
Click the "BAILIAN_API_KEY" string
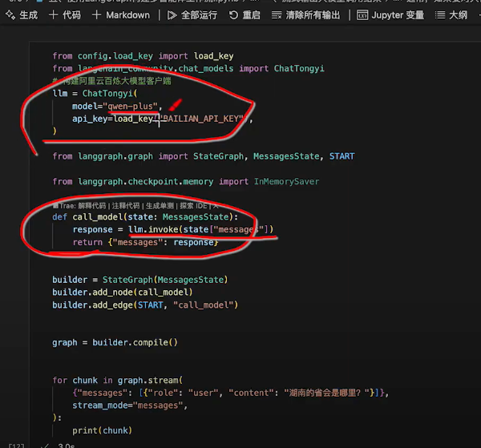pos(201,119)
